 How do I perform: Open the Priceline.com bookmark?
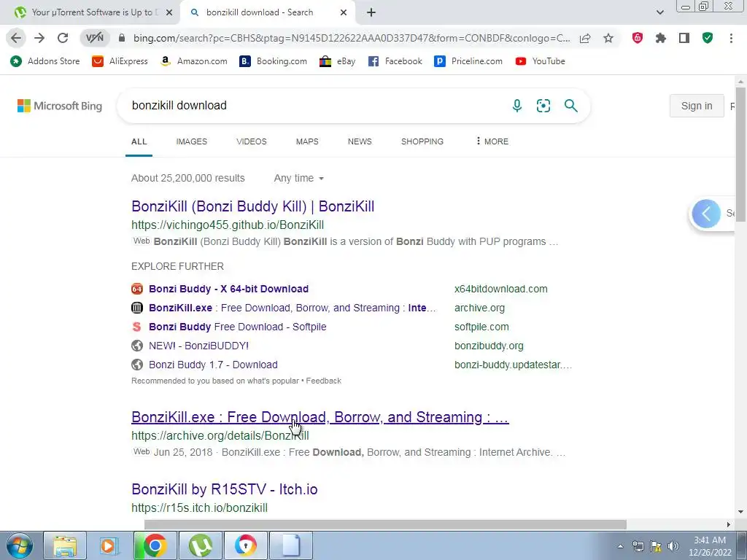[468, 61]
